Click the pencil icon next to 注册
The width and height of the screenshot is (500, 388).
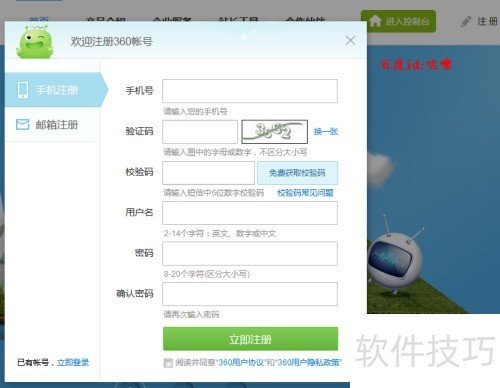[x=466, y=22]
